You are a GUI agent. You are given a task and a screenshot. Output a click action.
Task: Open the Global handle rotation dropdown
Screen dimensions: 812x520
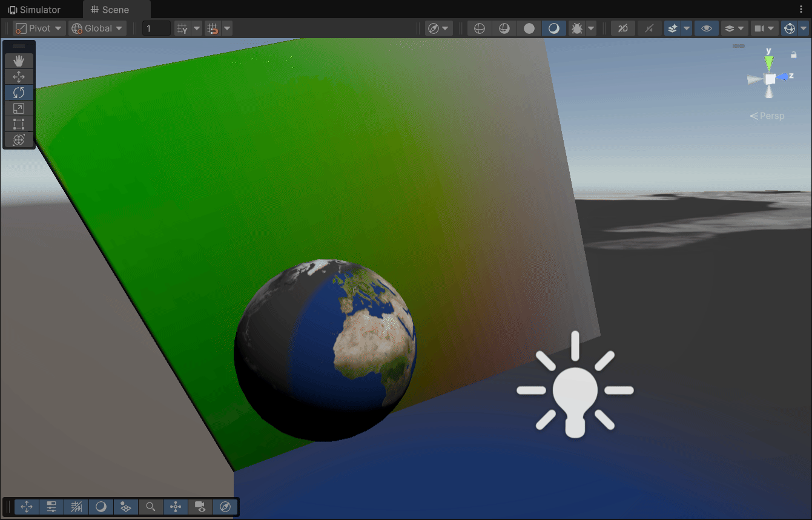(x=97, y=28)
